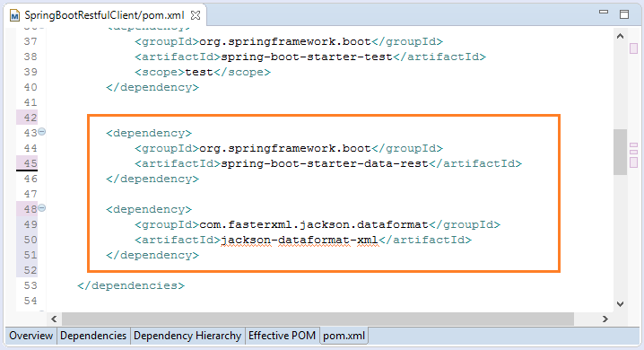Click the lowest overview ruler annotation marker
This screenshot has height=350, width=644.
[634, 162]
